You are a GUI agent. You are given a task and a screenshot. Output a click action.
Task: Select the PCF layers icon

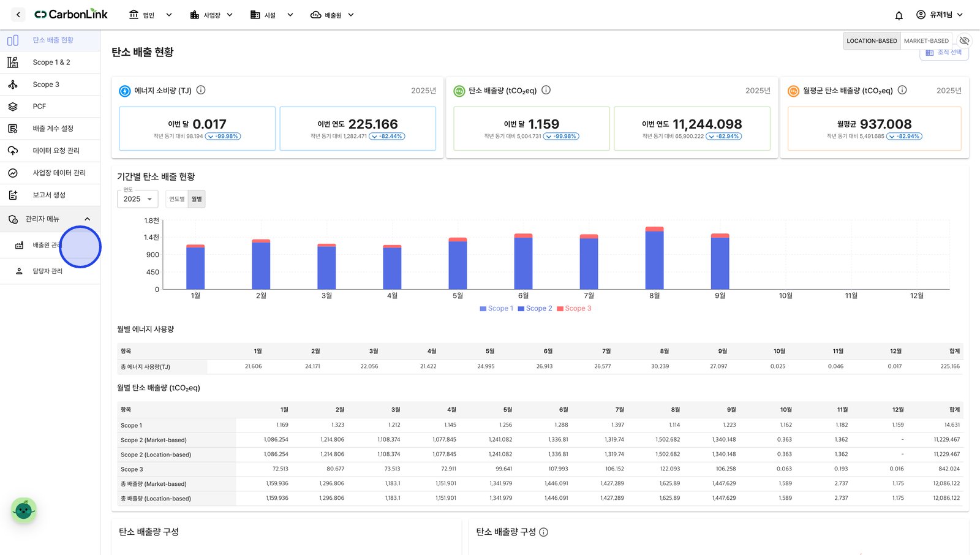click(13, 107)
